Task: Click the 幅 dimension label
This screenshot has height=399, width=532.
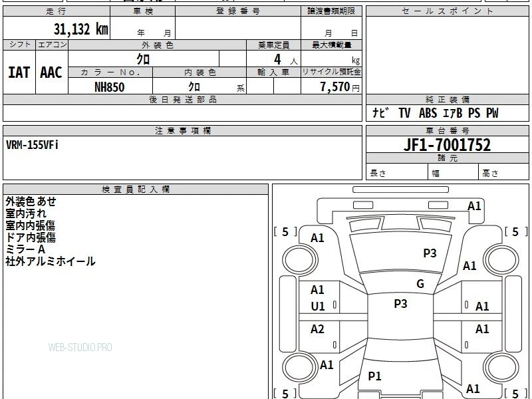Action: 436,174
